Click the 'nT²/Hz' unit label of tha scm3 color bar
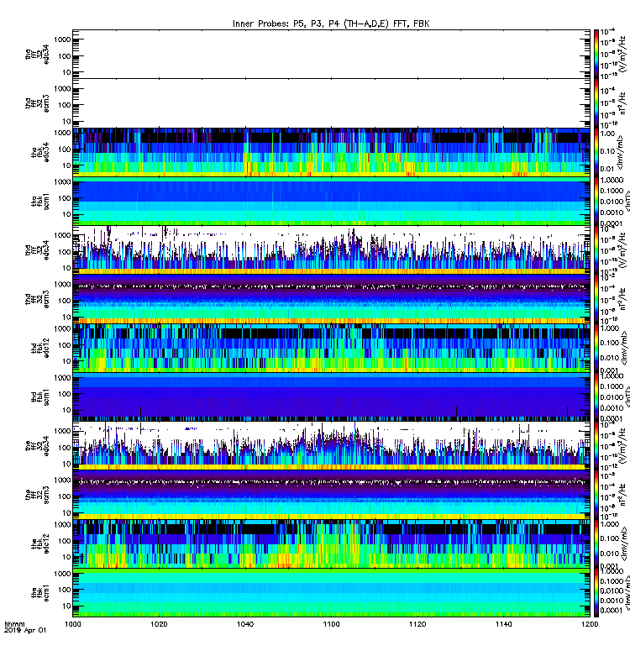This screenshot has height=672, width=630. [622, 104]
